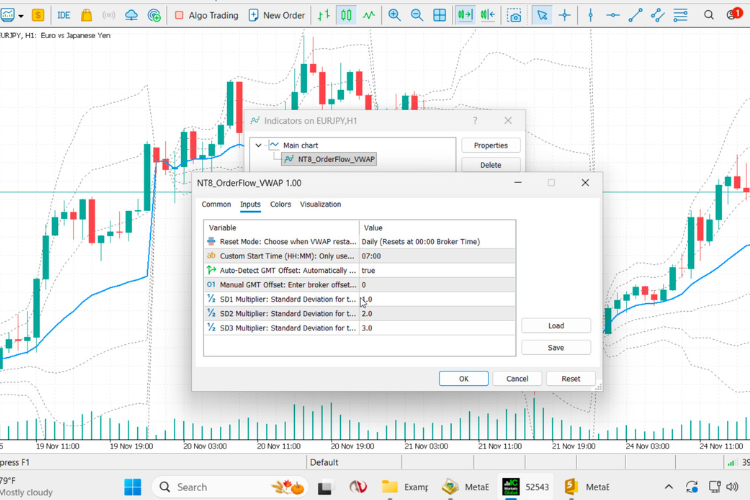This screenshot has width=750, height=500.
Task: Open the new chart dropdown arrow
Action: (x=21, y=16)
